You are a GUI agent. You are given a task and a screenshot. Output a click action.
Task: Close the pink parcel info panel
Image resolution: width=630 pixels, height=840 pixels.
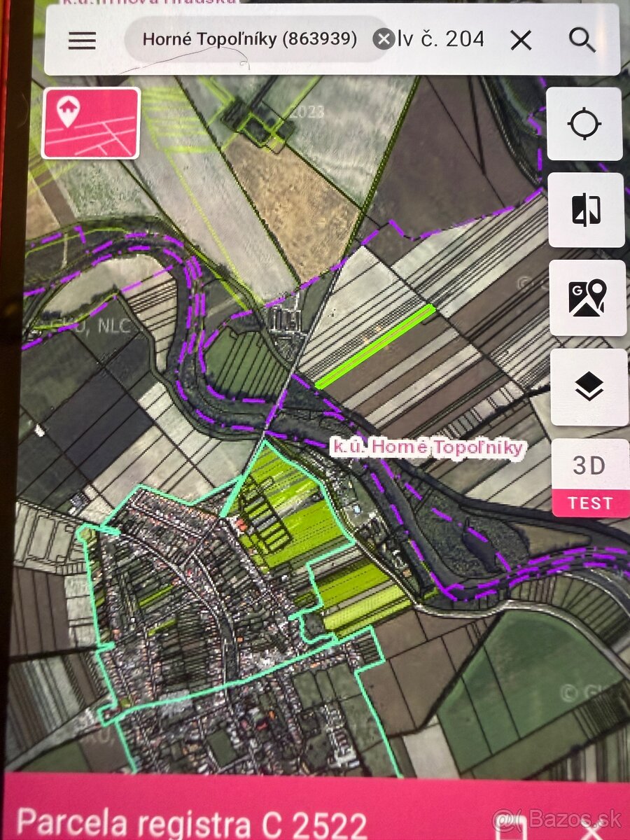pyautogui.click(x=587, y=832)
